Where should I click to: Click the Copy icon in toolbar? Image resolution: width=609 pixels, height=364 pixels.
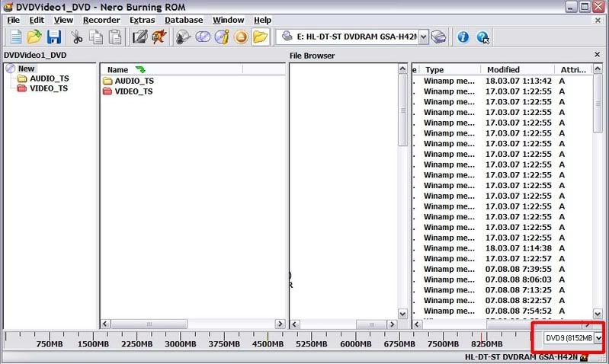pos(96,37)
